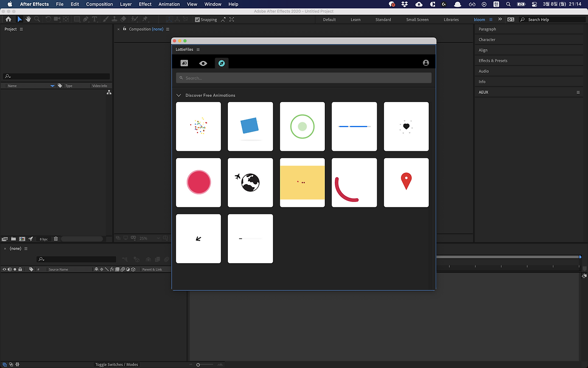Click the timeline video eye column header

pyautogui.click(x=5, y=269)
